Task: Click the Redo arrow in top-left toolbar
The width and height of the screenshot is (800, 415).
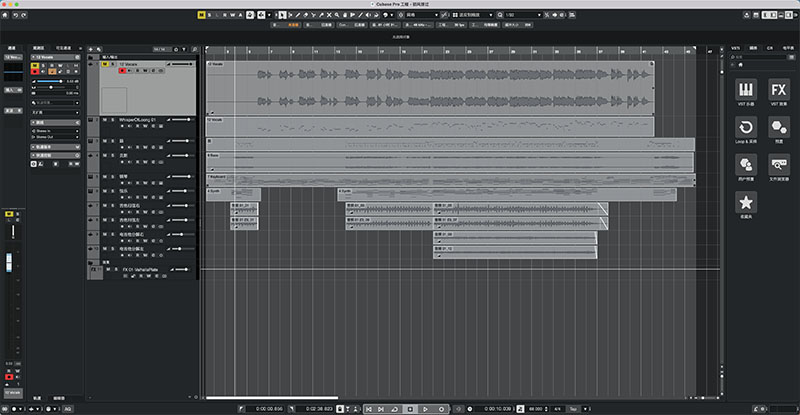Action: pos(23,15)
